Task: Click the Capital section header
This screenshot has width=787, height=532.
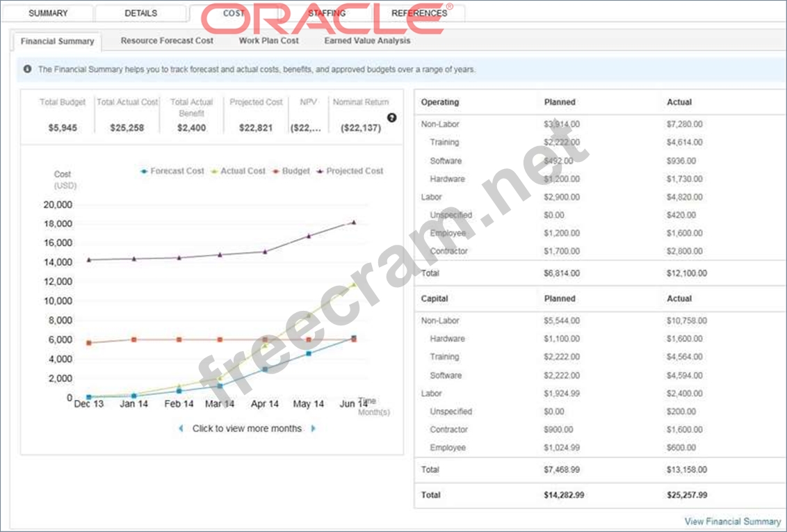Action: 435,298
